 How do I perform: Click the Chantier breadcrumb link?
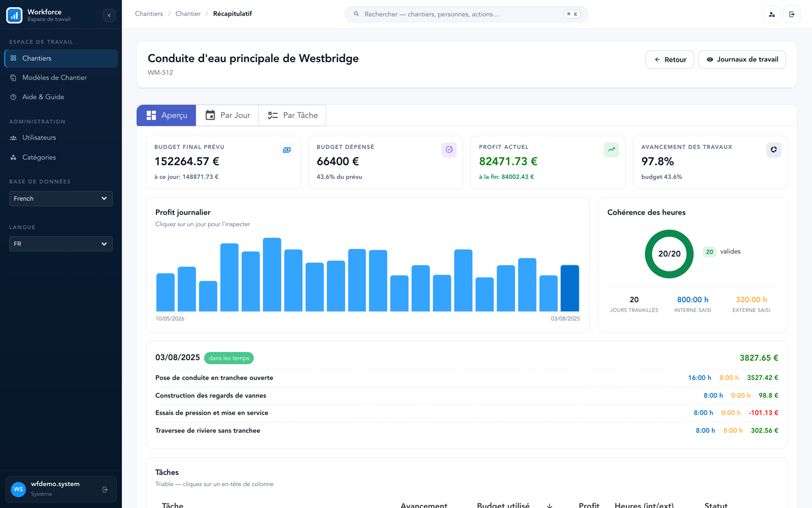coord(188,14)
